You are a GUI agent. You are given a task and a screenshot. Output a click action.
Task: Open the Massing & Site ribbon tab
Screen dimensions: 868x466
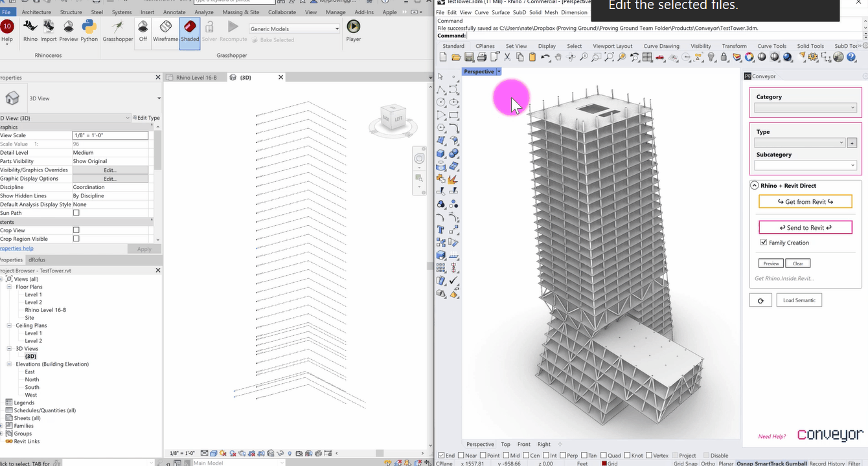tap(240, 12)
